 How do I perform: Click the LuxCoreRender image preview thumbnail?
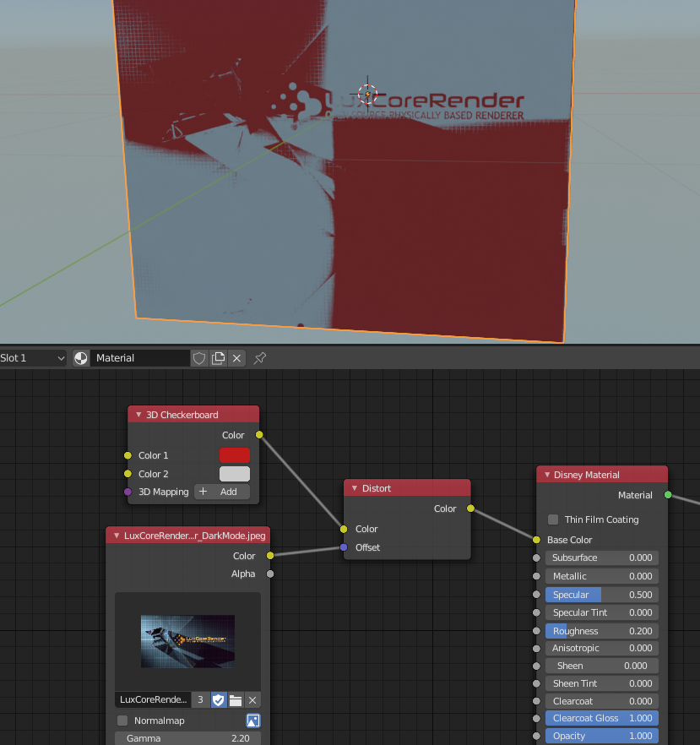(187, 641)
